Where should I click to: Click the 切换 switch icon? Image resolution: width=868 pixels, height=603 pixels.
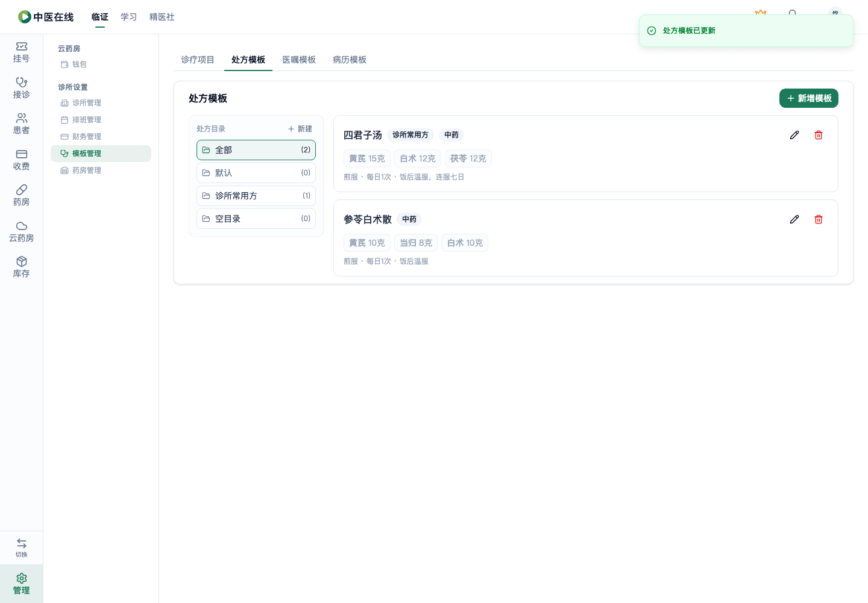[x=21, y=548]
